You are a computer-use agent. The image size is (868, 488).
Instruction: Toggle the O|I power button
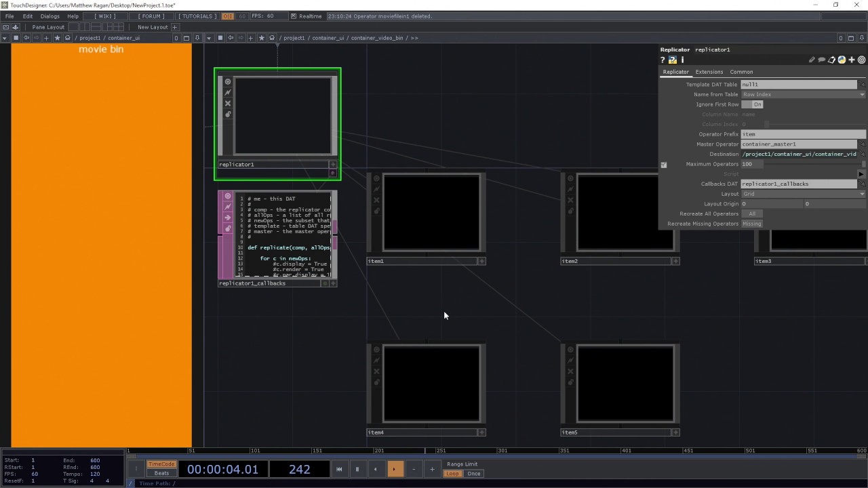tap(227, 16)
